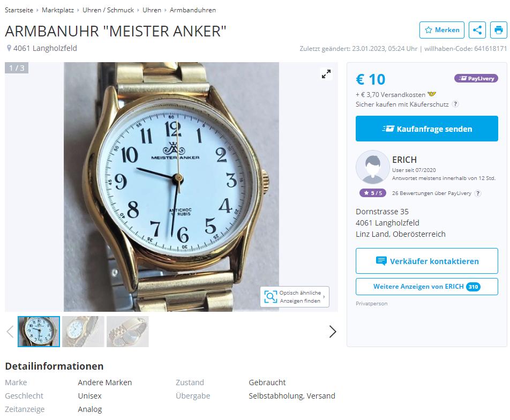Click the share icon button

coord(477,30)
